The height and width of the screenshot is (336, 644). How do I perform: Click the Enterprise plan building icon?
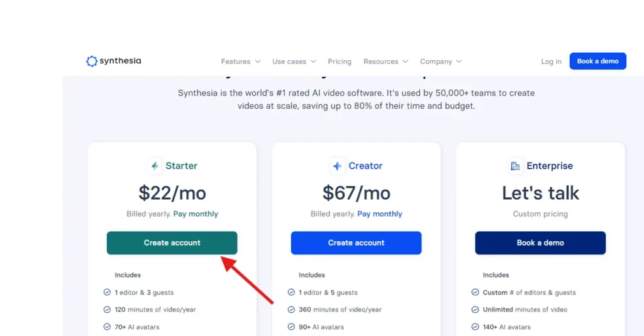point(515,166)
